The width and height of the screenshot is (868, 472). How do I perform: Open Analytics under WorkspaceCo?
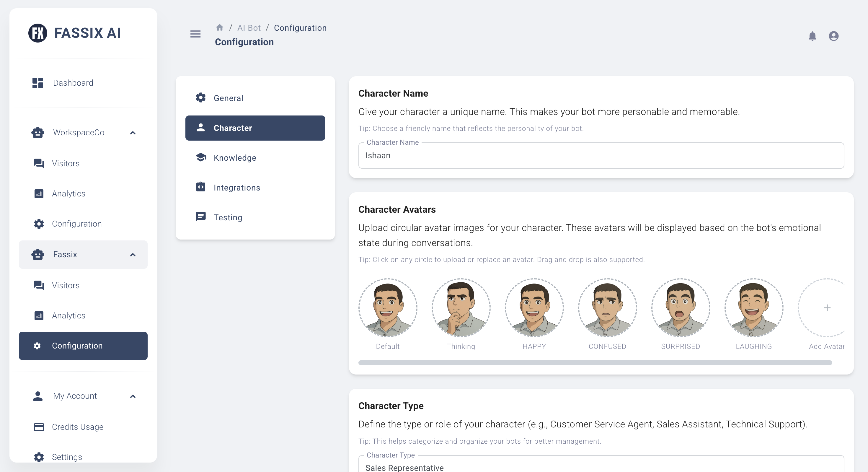(x=68, y=193)
